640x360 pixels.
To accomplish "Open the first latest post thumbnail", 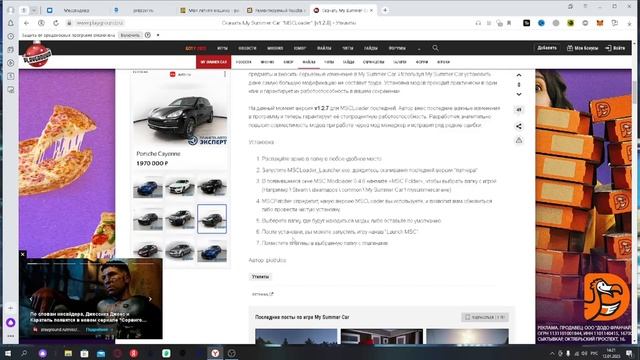I will 296,336.
